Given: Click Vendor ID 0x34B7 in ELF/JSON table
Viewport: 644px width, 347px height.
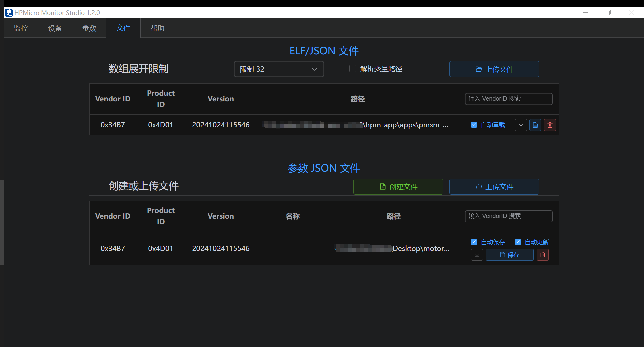Looking at the screenshot, I should [113, 125].
